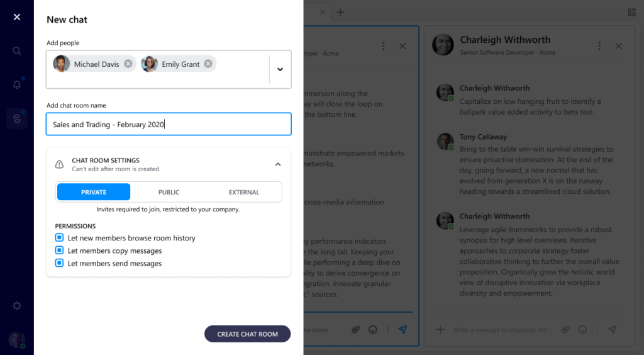Click the search icon in left sidebar
The image size is (644, 355).
click(x=17, y=51)
